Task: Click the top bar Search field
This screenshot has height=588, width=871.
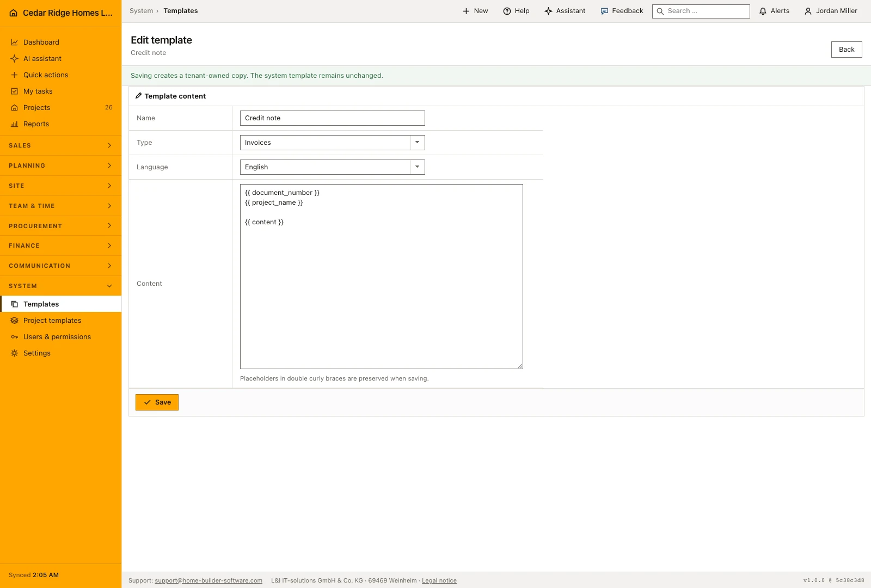Action: point(701,11)
